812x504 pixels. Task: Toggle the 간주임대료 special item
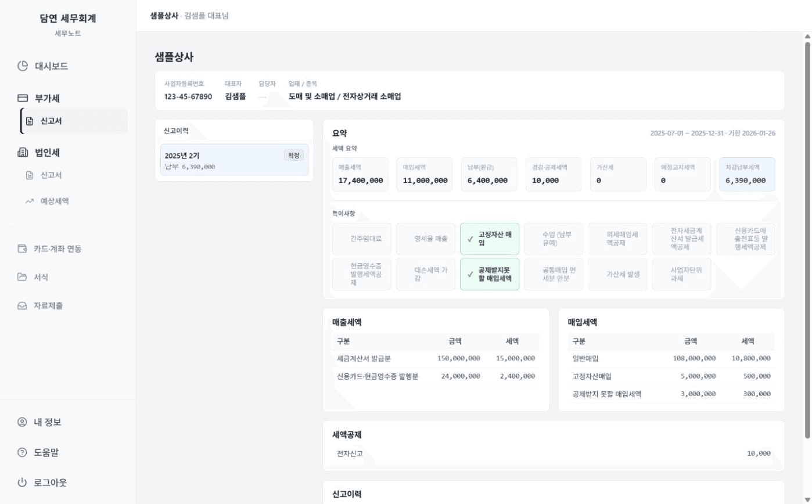pos(362,239)
